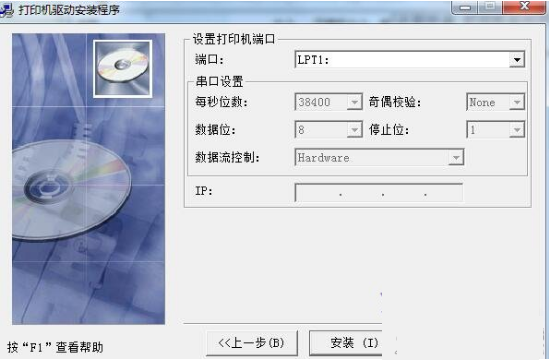Viewport: 549px width, 360px height.
Task: Expand the 数据位 data bits dropdown showing 8
Action: click(x=328, y=130)
